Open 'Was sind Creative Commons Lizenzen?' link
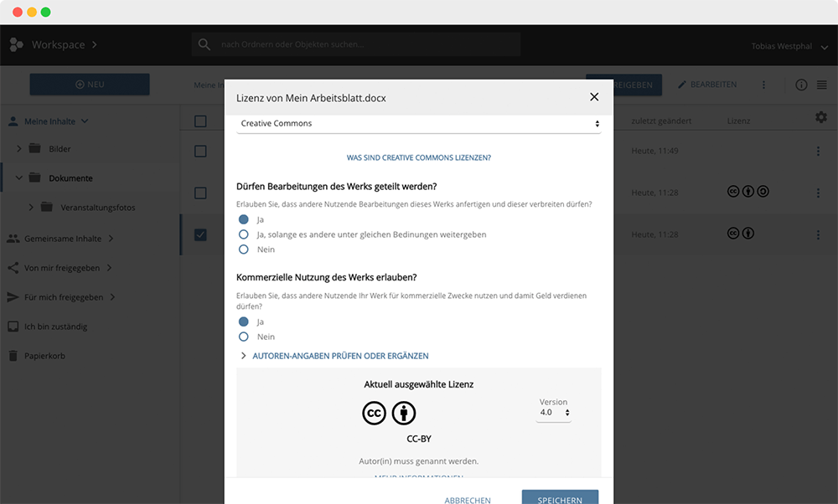838x504 pixels. (x=418, y=157)
